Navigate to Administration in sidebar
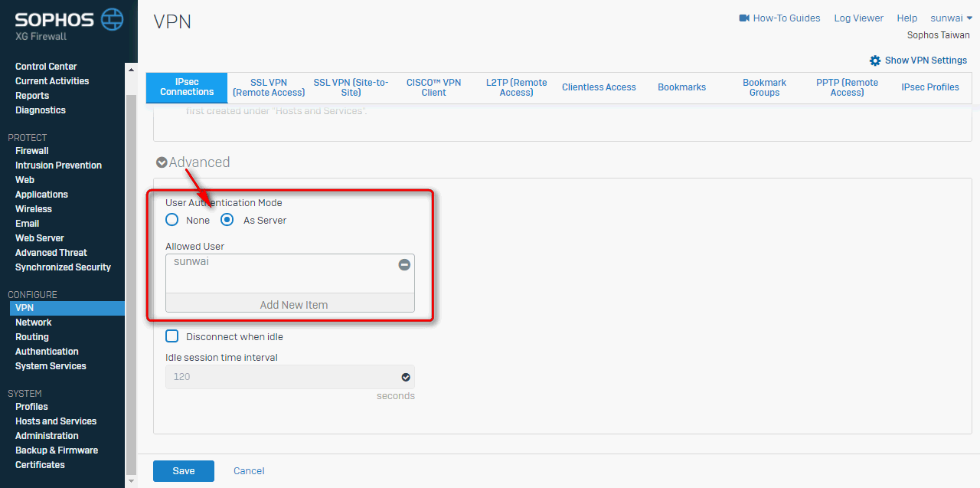 (47, 436)
